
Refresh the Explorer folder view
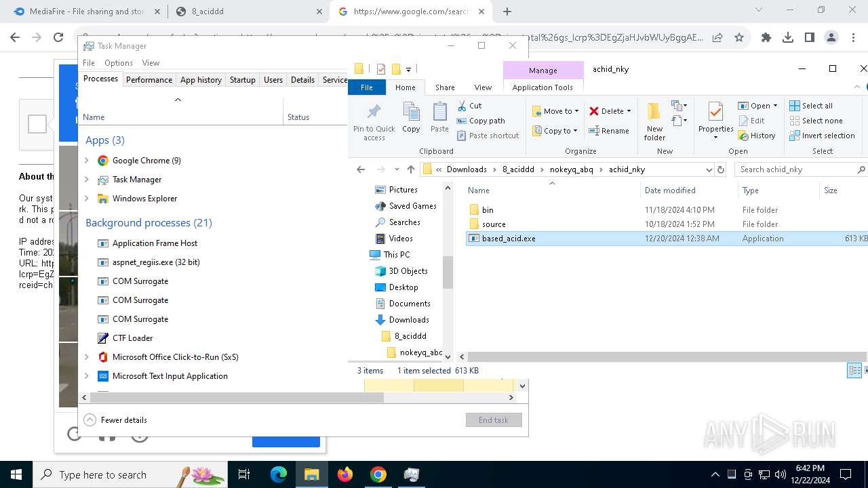tap(721, 169)
